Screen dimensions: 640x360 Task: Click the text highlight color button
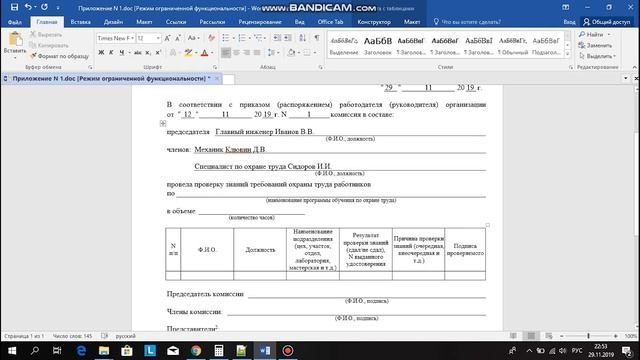point(188,53)
